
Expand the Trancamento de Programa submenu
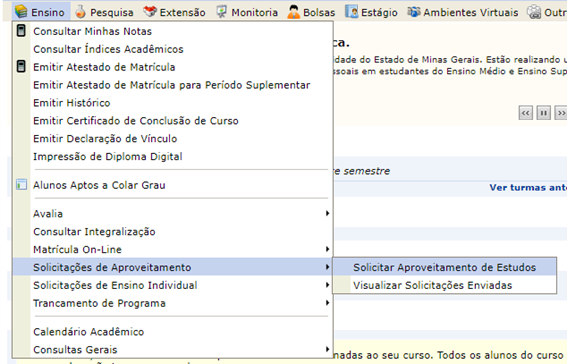(x=172, y=303)
